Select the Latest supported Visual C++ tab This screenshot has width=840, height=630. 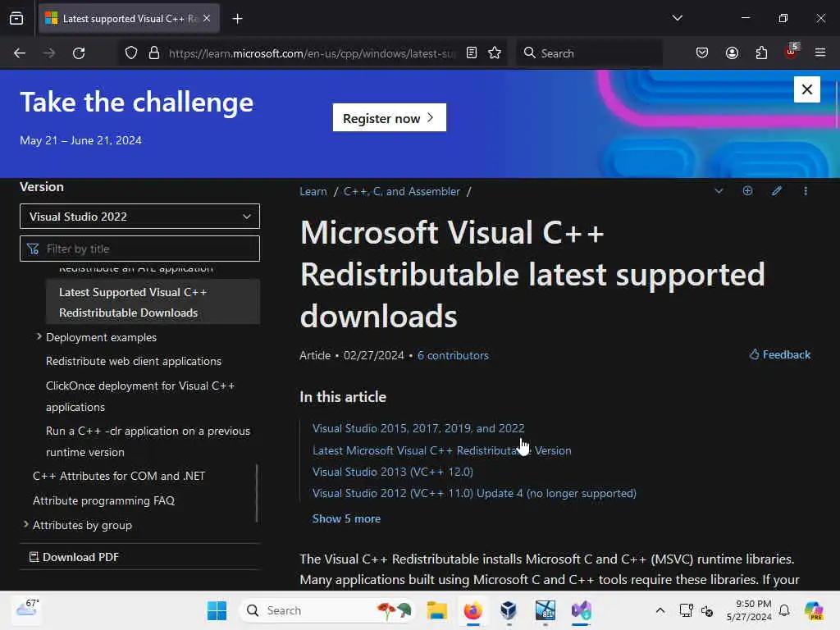click(x=129, y=19)
